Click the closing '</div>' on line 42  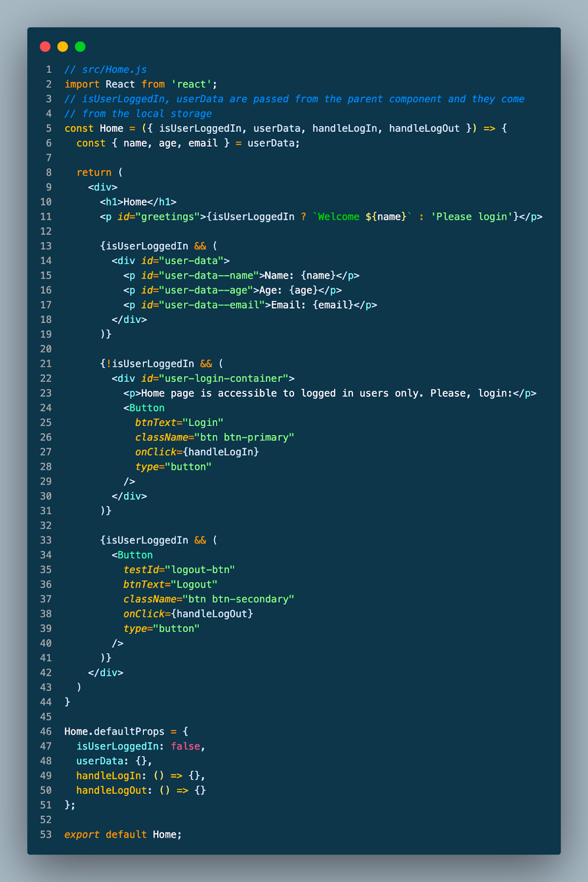[x=106, y=673]
